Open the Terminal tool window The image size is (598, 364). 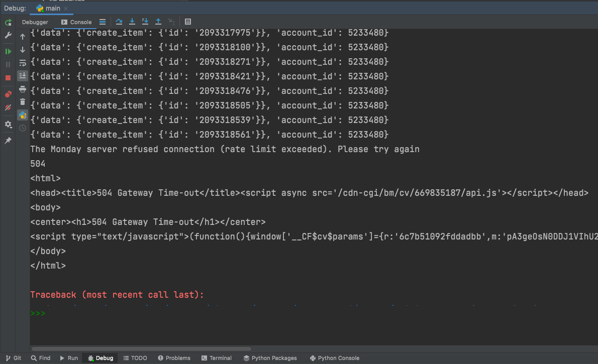[216, 358]
